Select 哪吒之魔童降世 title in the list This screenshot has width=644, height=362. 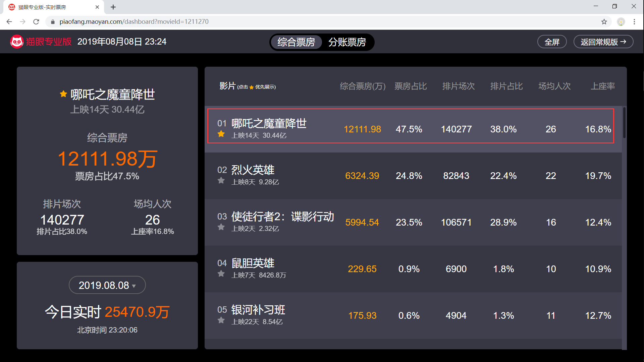point(269,123)
